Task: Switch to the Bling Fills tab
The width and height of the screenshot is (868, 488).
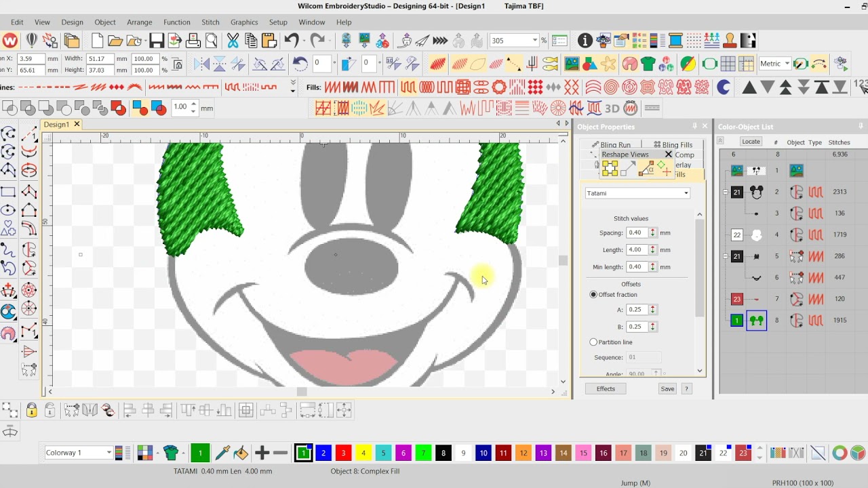Action: 672,144
